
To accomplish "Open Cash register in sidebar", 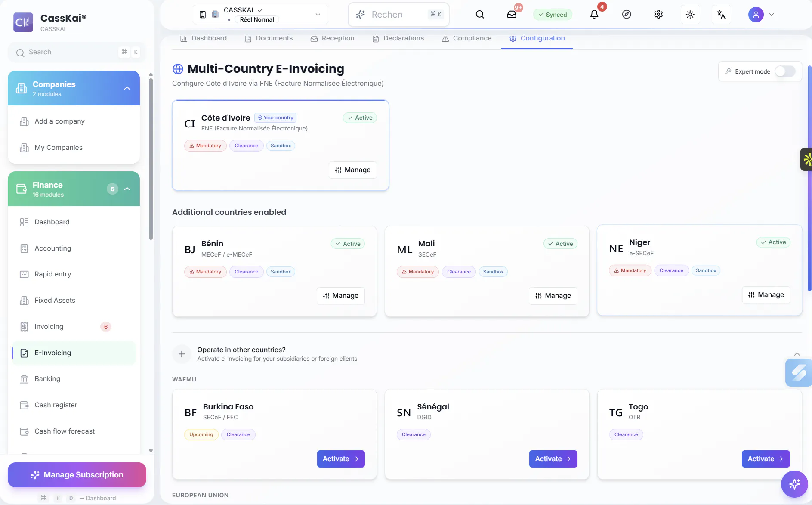I will pos(74,405).
